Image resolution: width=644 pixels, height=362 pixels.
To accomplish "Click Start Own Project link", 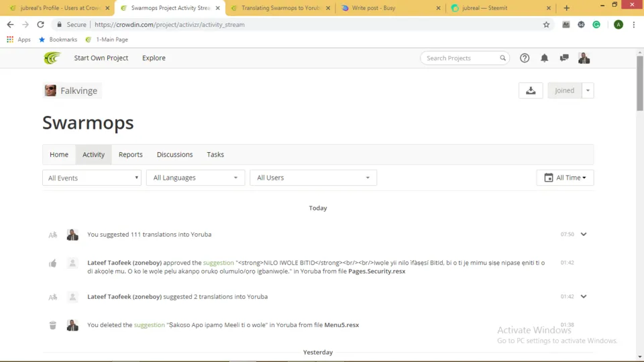I will click(x=101, y=58).
